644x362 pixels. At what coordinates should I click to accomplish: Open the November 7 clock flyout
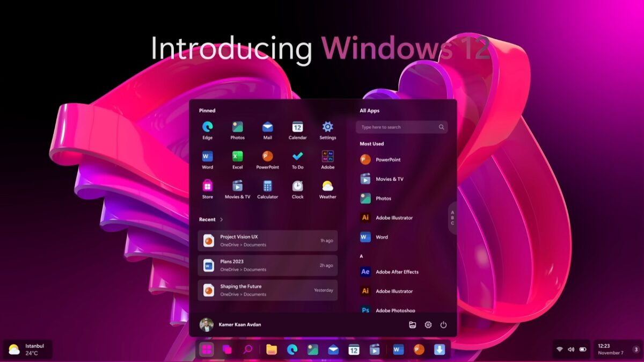(x=611, y=349)
